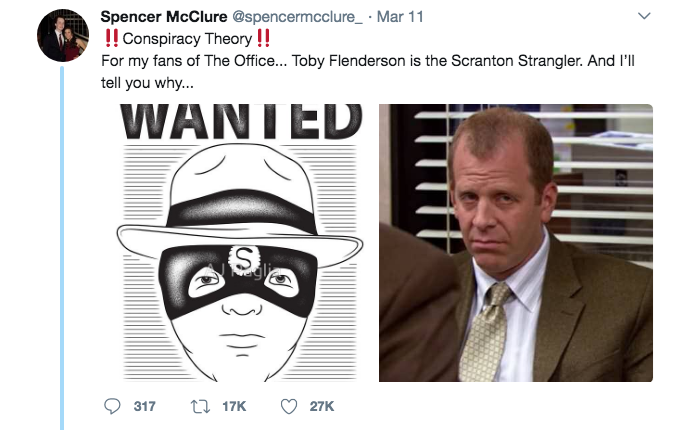Screen dimensions: 692x430
Task: Click the 317 replies count
Action: coord(145,405)
